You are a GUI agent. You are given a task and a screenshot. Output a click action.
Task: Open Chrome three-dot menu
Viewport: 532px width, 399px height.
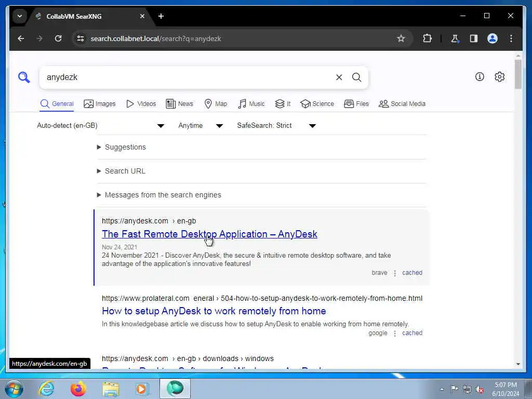point(511,38)
